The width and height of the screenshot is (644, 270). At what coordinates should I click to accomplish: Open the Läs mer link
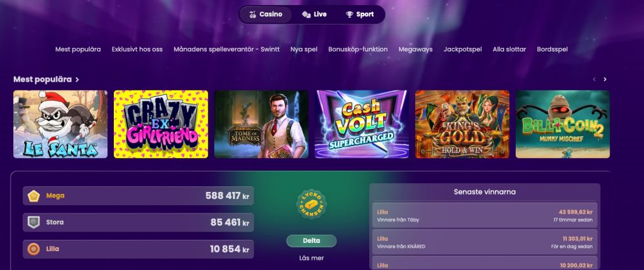(311, 258)
